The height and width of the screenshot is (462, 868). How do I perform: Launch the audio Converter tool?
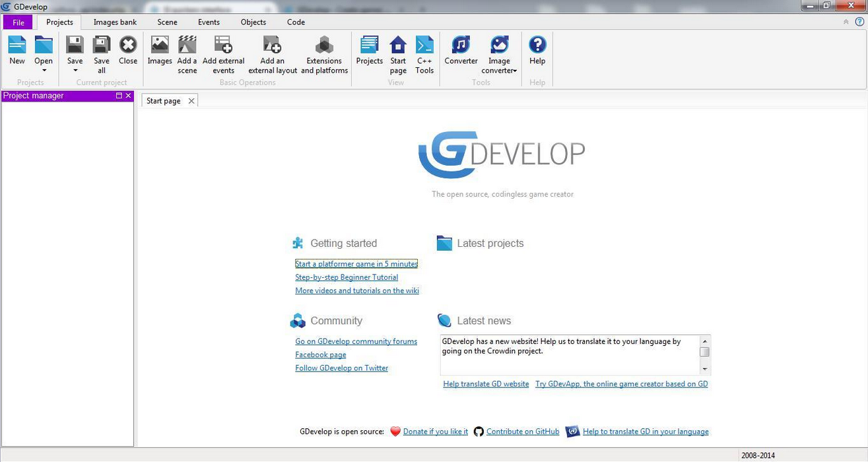pyautogui.click(x=461, y=45)
